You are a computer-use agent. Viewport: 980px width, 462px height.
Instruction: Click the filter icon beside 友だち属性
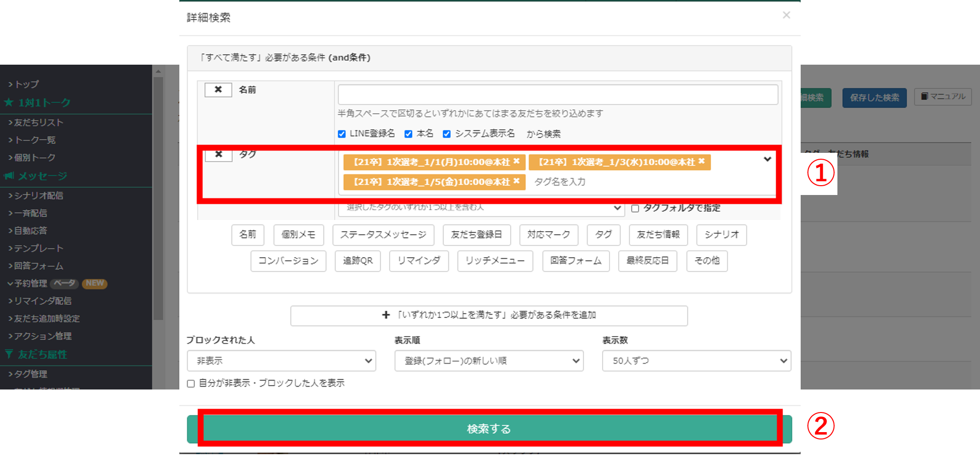point(8,354)
